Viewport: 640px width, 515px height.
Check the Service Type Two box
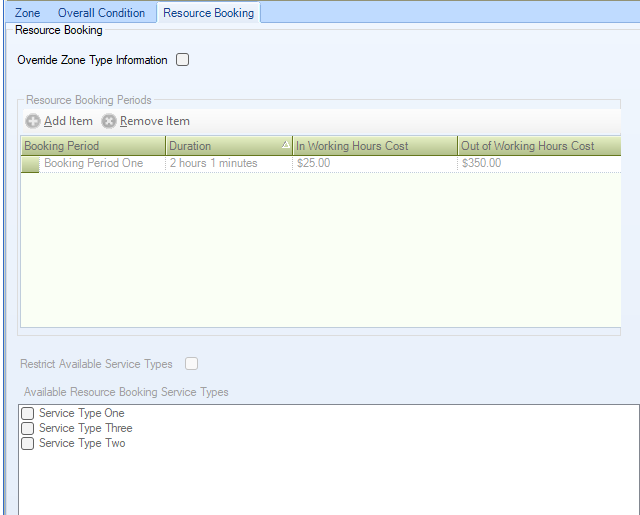point(28,443)
